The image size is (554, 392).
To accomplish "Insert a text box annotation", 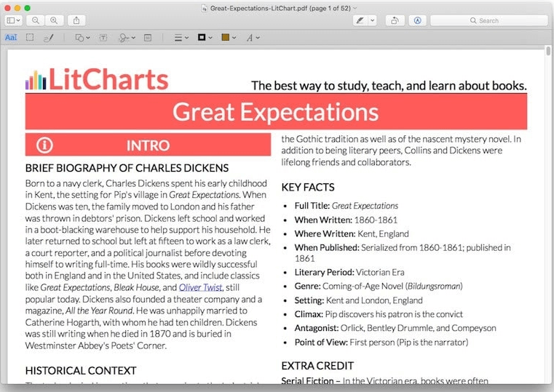I will point(103,37).
